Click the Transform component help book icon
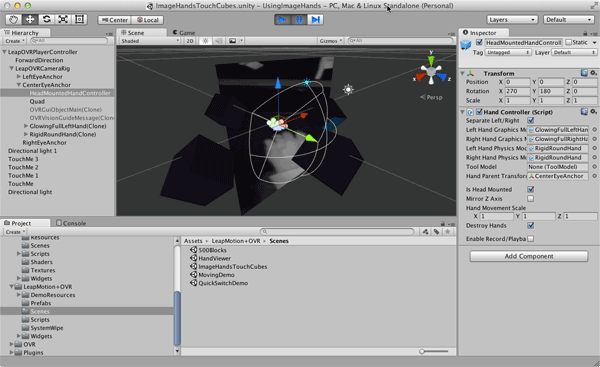The height and width of the screenshot is (367, 600). tap(584, 73)
